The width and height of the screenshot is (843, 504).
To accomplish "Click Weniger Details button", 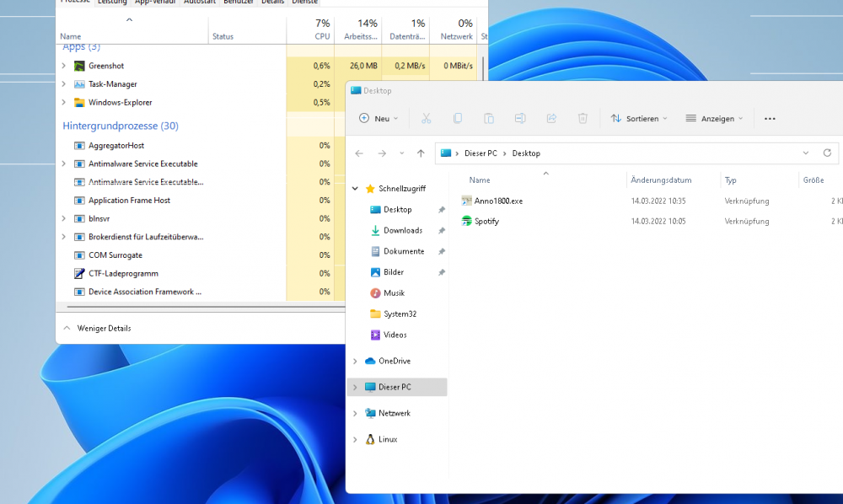I will coord(97,329).
